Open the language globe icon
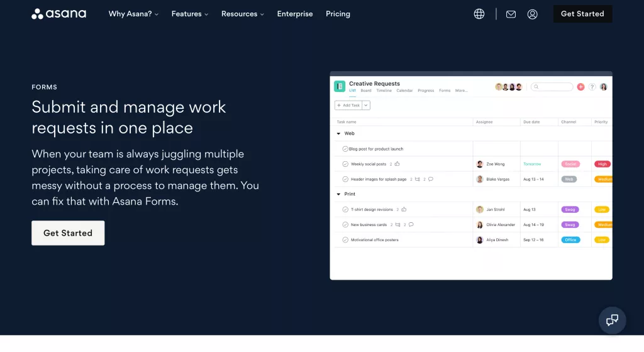The height and width of the screenshot is (352, 644). 479,14
